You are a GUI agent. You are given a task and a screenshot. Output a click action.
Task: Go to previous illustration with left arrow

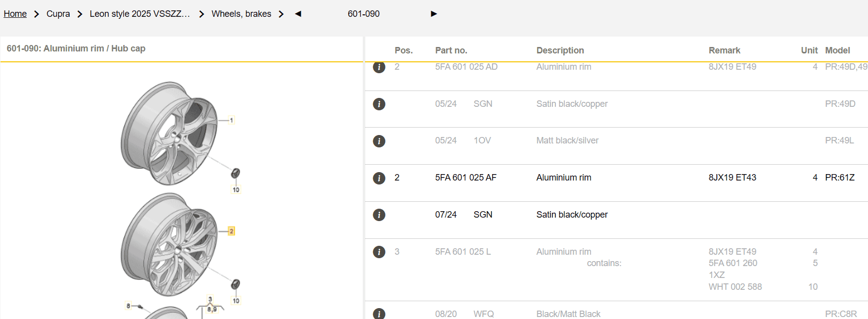pyautogui.click(x=298, y=14)
